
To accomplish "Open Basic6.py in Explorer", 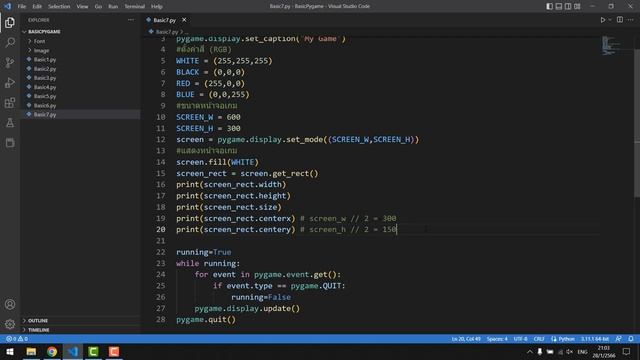I will click(45, 105).
